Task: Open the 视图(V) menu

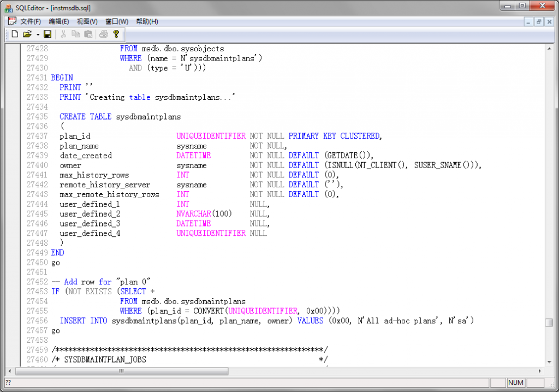Action: [87, 21]
